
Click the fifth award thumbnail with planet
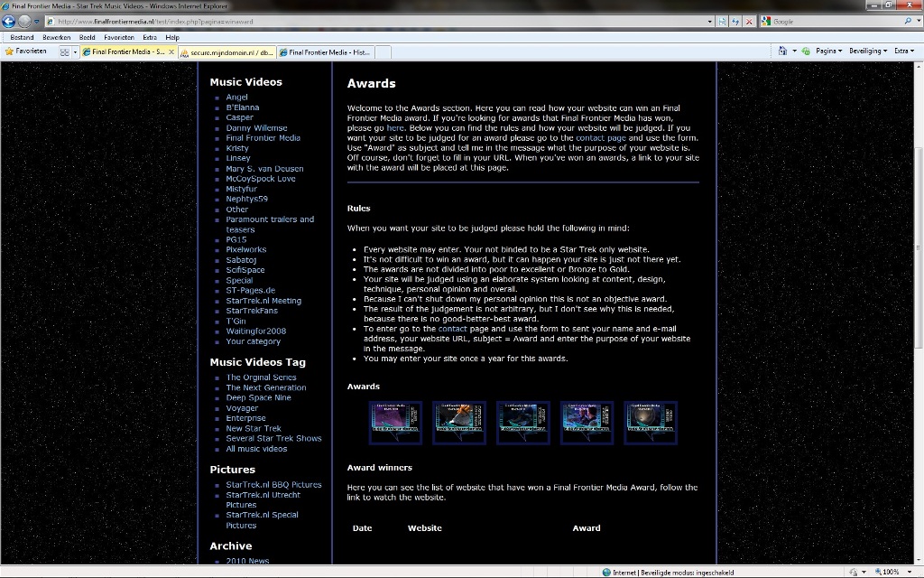tap(651, 423)
